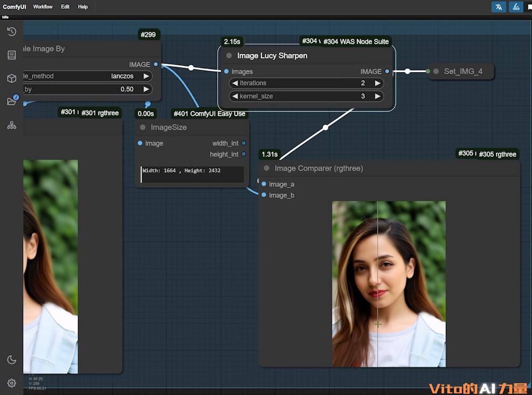Open settings via the gear icon
Image resolution: width=532 pixels, height=395 pixels.
[x=11, y=383]
